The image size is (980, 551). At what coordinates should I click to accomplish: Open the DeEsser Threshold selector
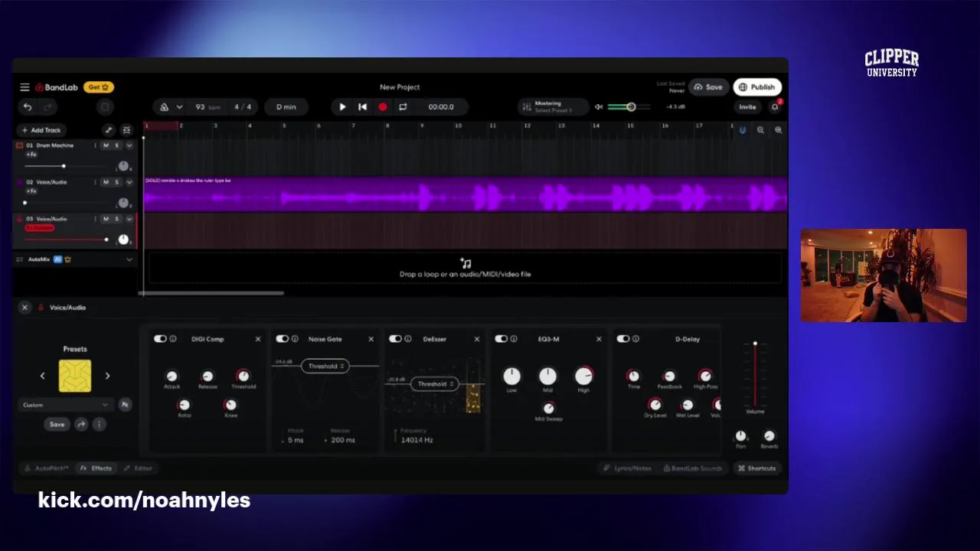[x=435, y=384]
